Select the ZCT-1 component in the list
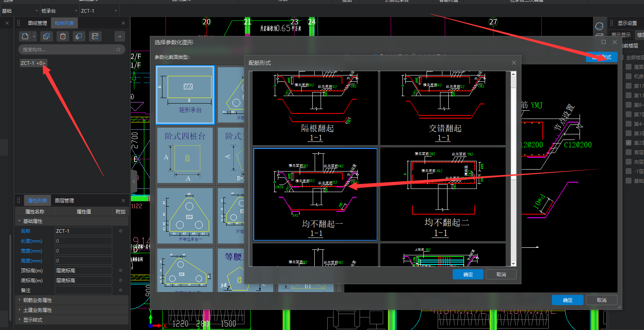 coord(33,63)
